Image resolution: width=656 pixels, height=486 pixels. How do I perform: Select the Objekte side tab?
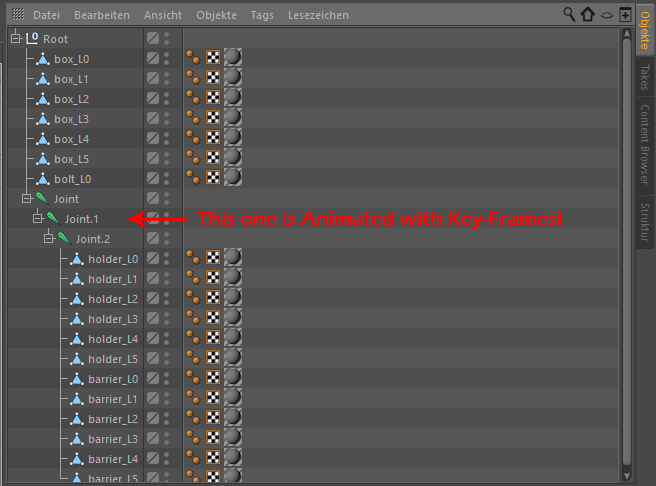point(645,29)
